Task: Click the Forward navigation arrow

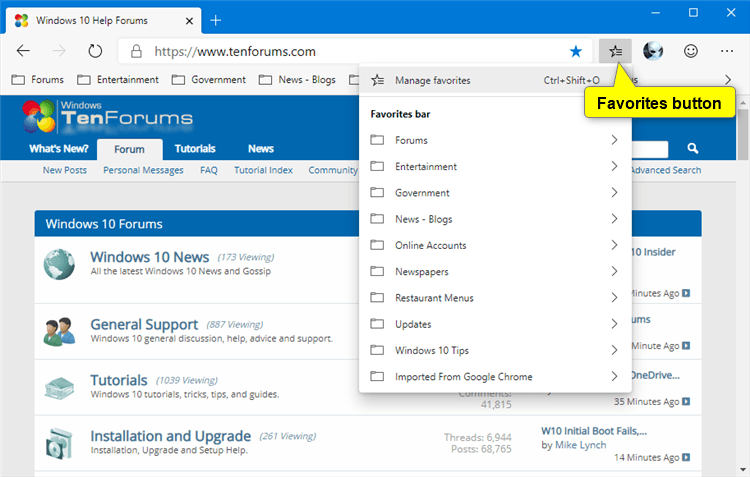Action: point(59,51)
